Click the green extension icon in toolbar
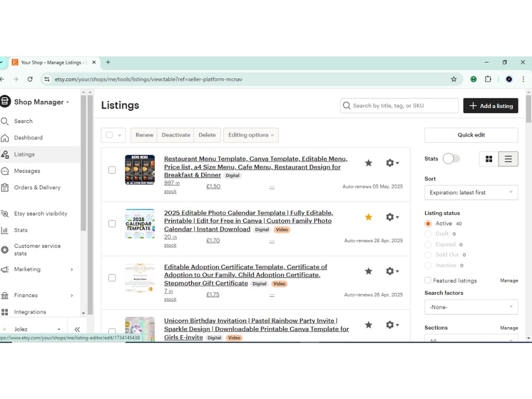Viewport: 532px width, 399px height. 473,79
